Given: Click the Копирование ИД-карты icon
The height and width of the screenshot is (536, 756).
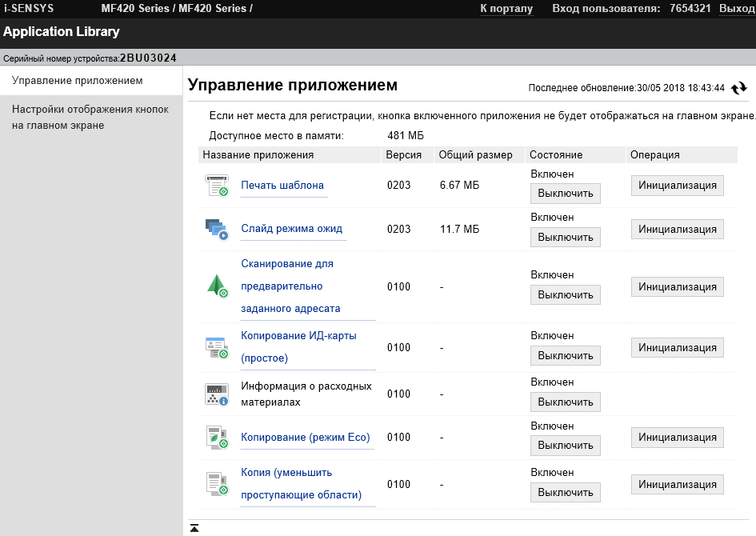Looking at the screenshot, I should (217, 347).
